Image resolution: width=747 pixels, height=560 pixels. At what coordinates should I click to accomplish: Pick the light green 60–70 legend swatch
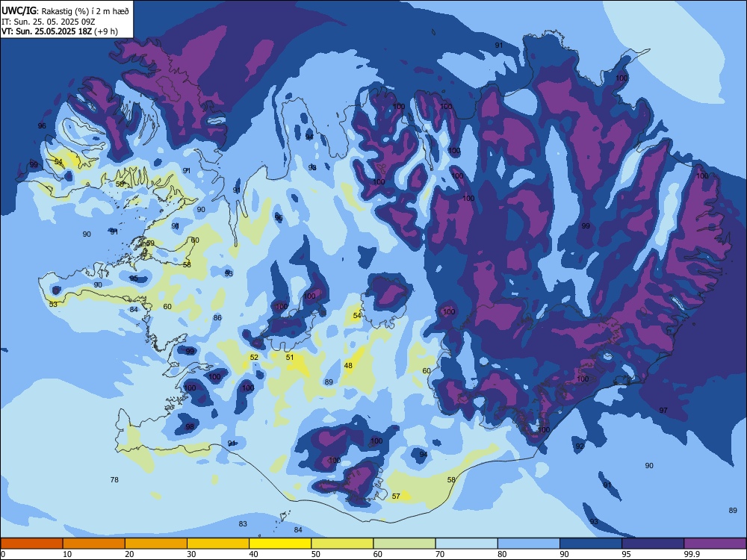coord(404,544)
